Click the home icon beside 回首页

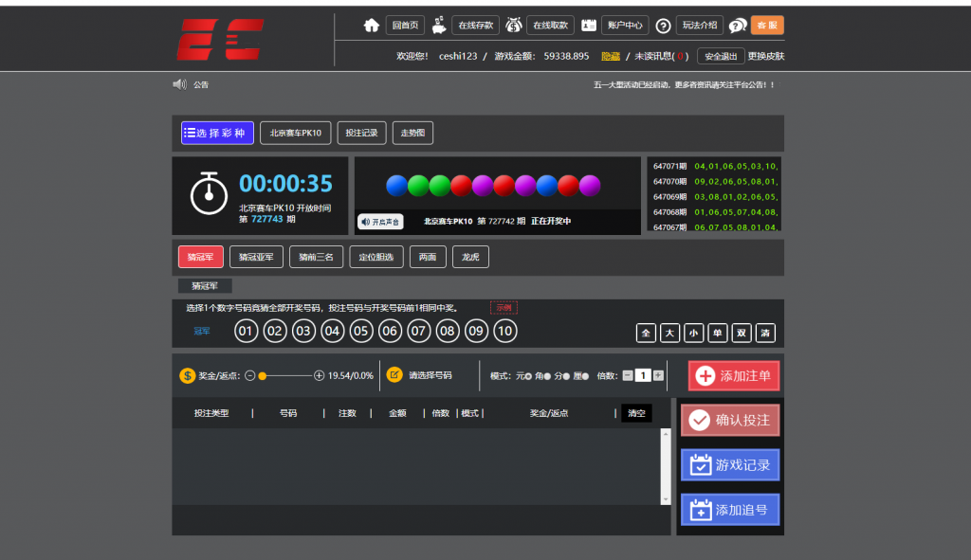[x=372, y=26]
